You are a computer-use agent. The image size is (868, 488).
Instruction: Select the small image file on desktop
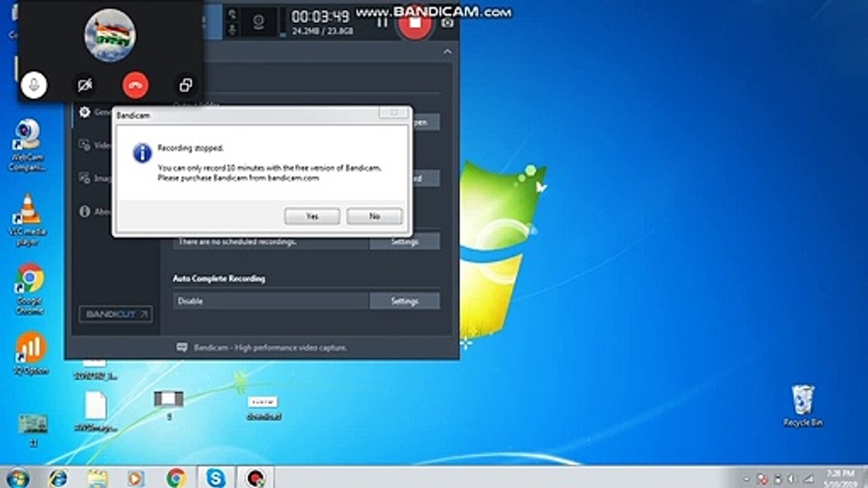tap(264, 408)
